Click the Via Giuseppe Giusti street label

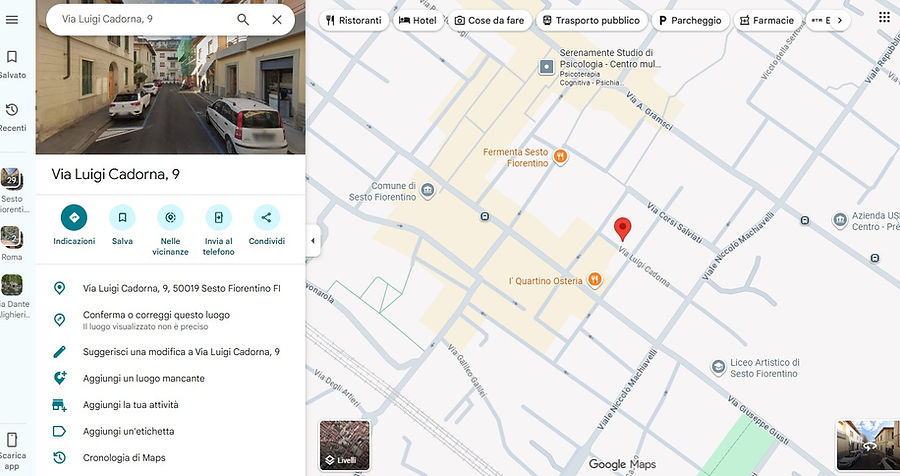pyautogui.click(x=759, y=421)
